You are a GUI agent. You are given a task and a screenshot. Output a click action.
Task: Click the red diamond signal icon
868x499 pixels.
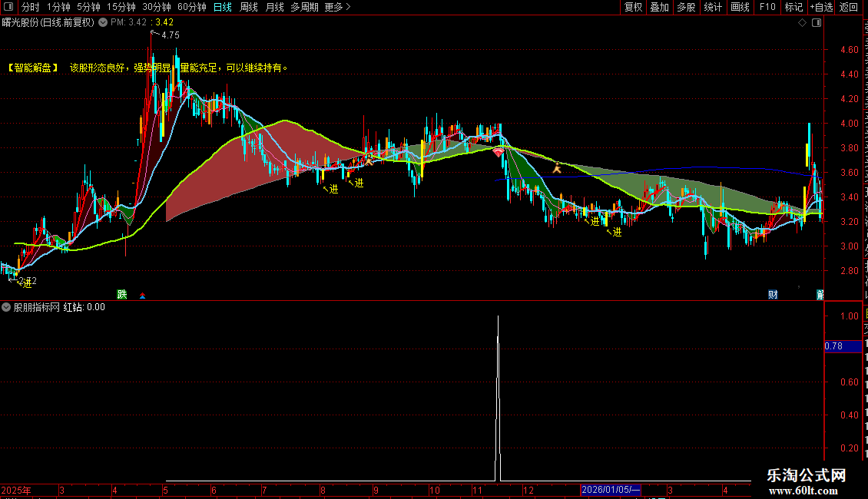click(499, 151)
